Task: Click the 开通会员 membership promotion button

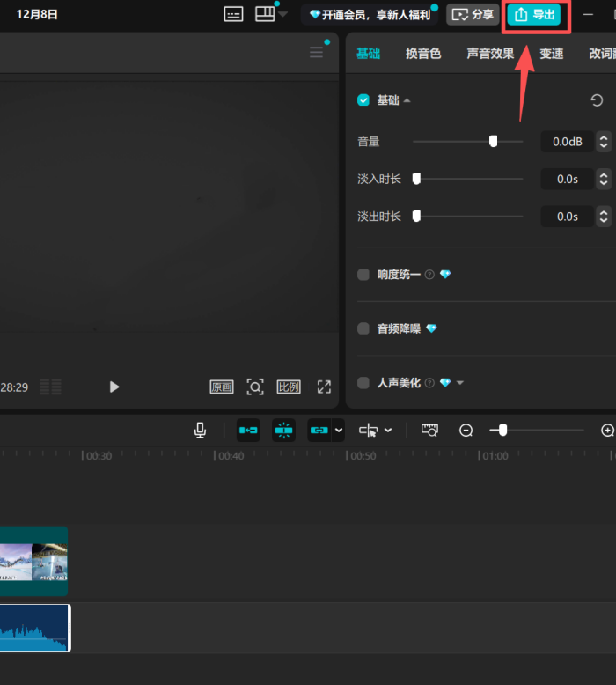Action: (x=370, y=15)
